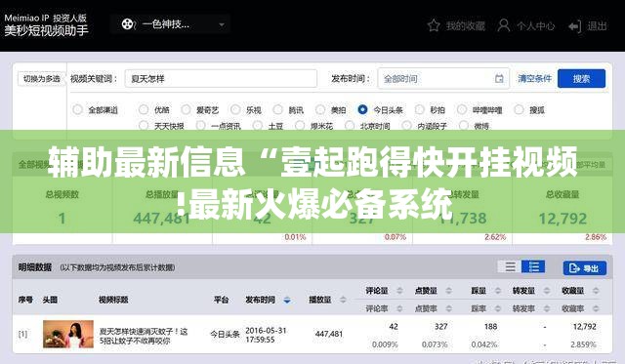Focus the 视频关键词 input field
625x364 pixels.
(221, 78)
